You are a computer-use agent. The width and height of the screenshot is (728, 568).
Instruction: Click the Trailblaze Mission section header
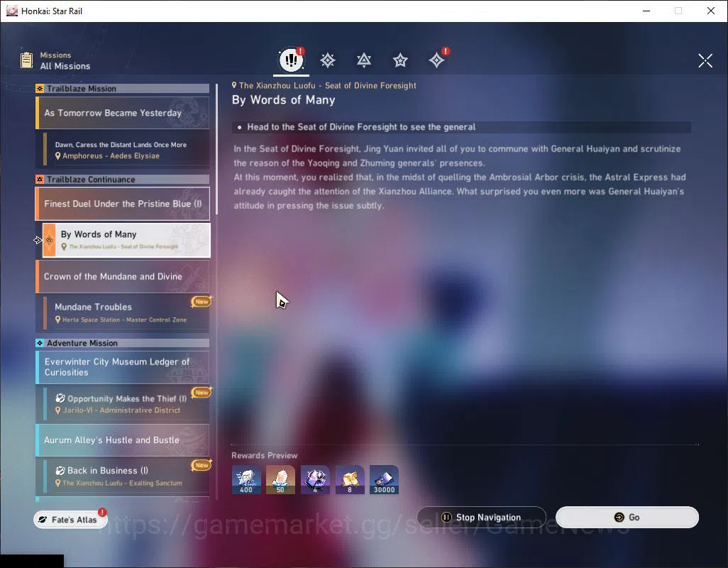[123, 88]
